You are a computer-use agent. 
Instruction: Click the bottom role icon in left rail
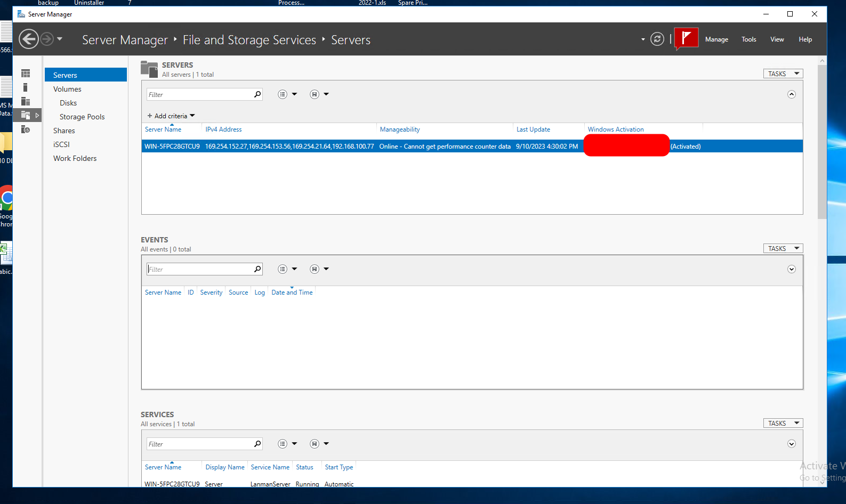[x=26, y=129]
